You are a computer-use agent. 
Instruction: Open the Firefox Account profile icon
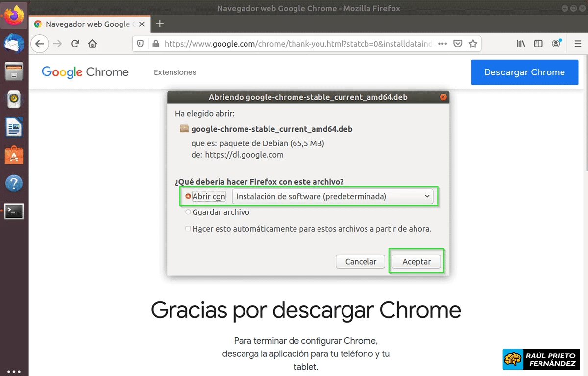[556, 44]
